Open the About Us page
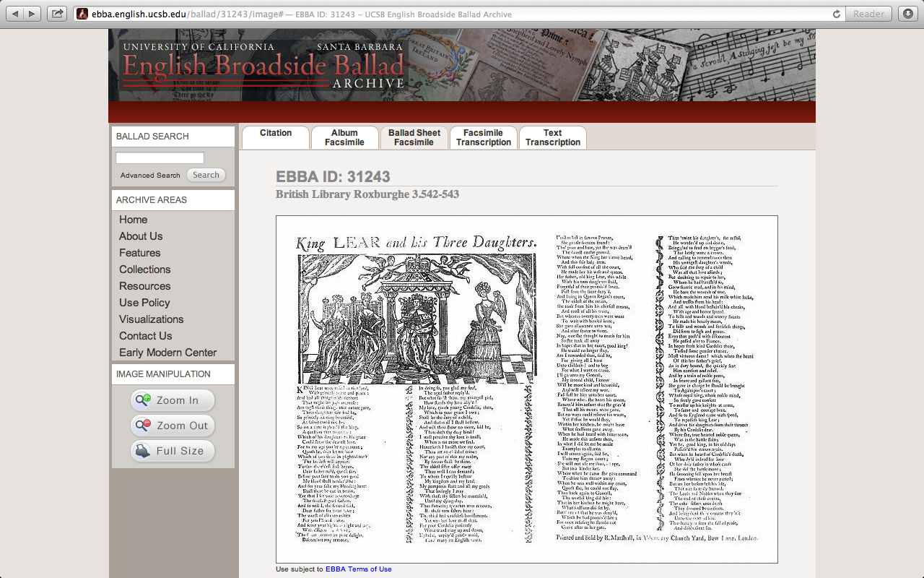 [x=141, y=236]
